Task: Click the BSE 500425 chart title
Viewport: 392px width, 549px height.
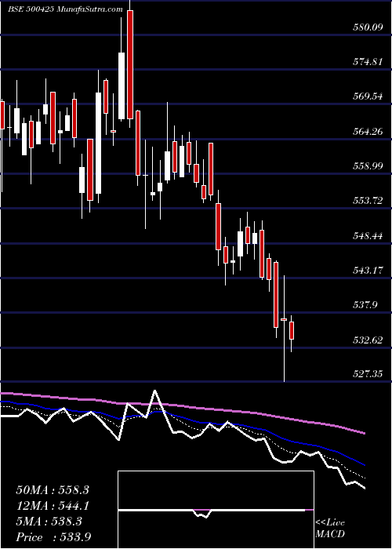Action: 65,9
